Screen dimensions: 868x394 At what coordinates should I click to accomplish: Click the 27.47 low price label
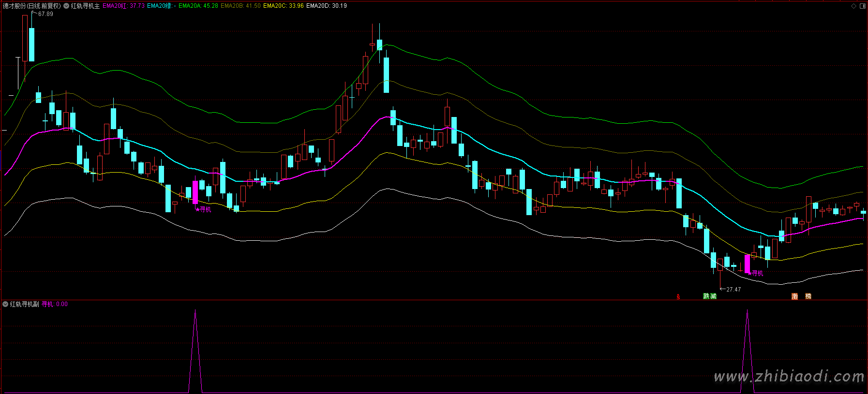733,290
